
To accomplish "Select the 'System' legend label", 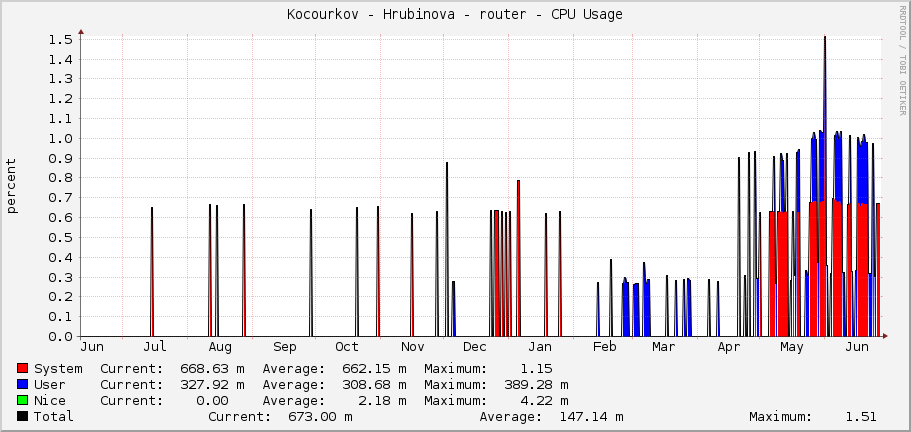I will click(x=58, y=369).
